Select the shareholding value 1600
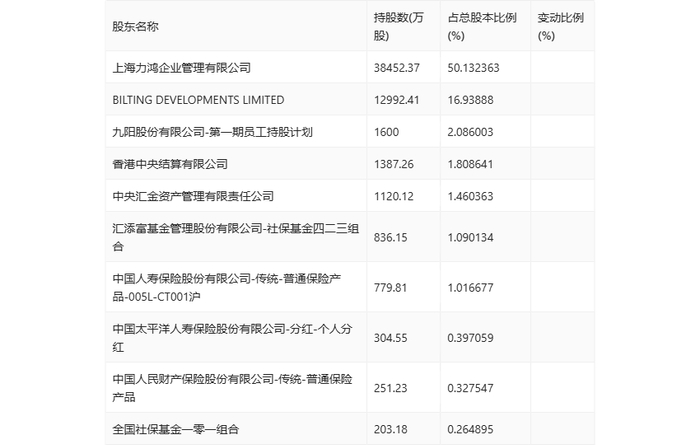The image size is (700, 445). pyautogui.click(x=386, y=132)
